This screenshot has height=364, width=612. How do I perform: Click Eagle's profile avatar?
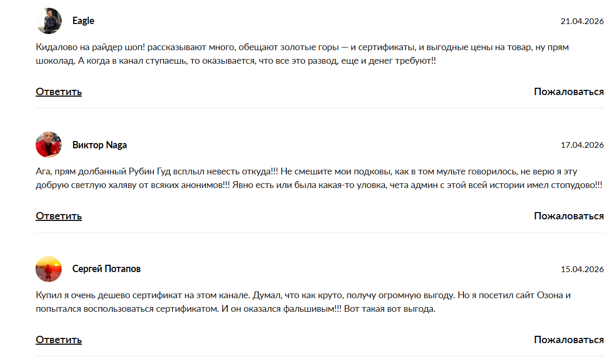[49, 21]
